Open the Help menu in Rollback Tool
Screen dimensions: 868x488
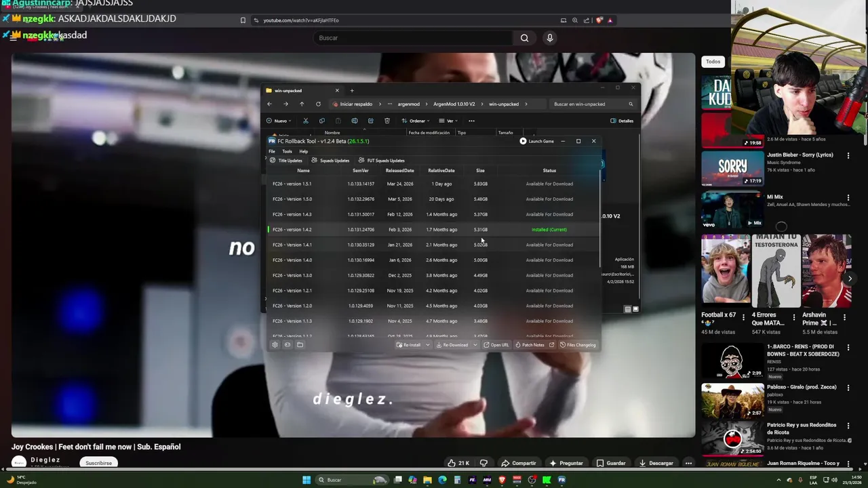[x=303, y=151]
